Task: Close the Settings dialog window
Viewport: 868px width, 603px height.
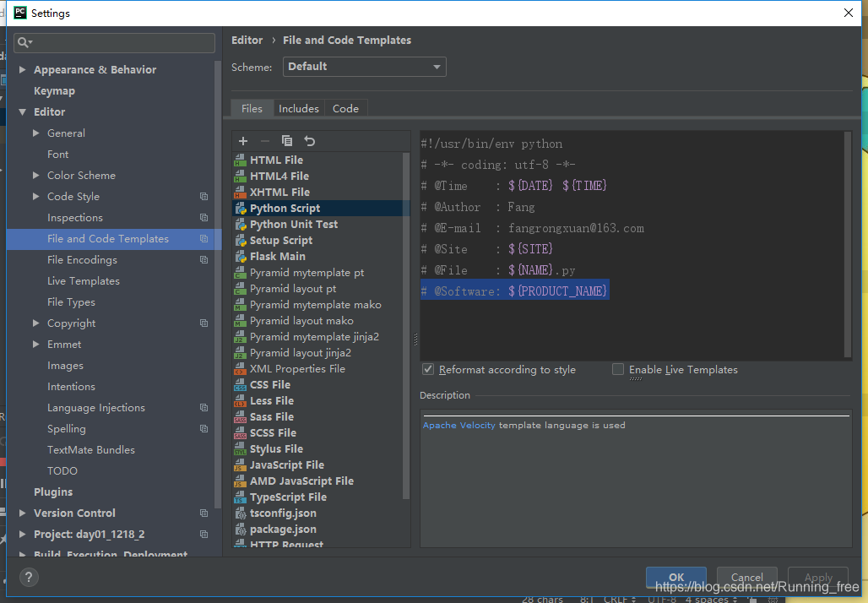Action: pos(848,13)
